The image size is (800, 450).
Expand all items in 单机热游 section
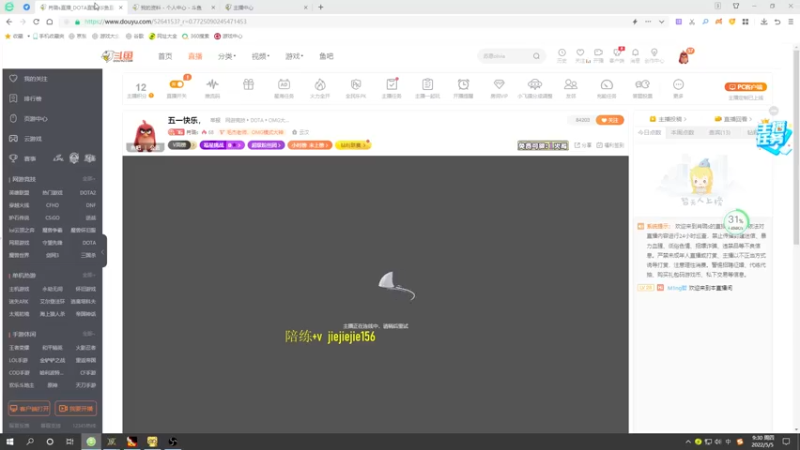point(89,275)
